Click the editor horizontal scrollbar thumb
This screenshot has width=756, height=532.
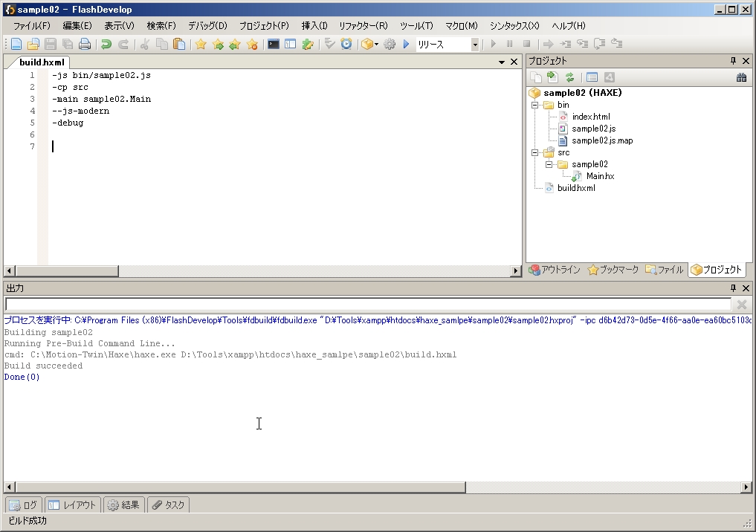tap(67, 270)
